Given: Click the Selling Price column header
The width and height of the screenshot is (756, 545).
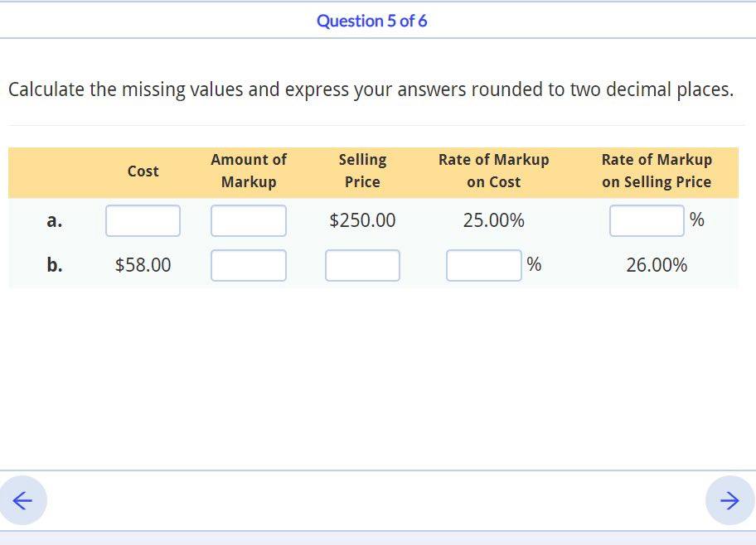Looking at the screenshot, I should (x=362, y=171).
